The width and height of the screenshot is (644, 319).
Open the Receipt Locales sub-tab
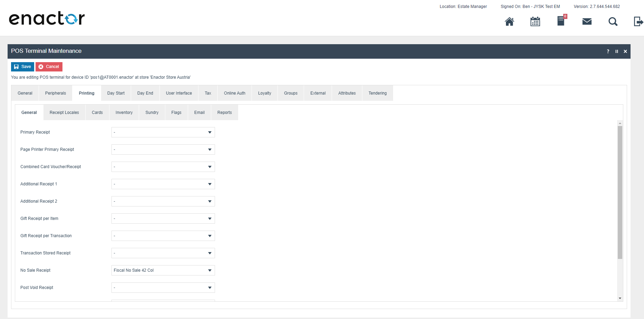click(64, 113)
